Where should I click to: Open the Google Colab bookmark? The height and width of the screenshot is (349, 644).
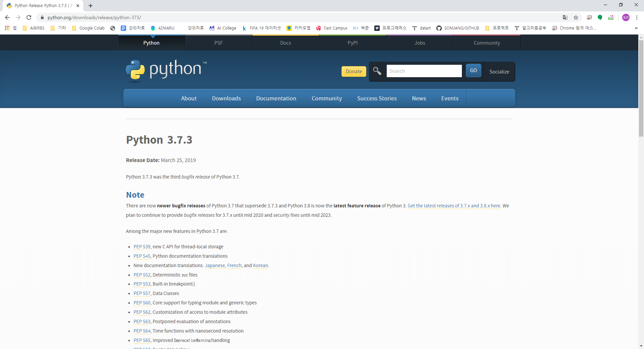pos(88,28)
